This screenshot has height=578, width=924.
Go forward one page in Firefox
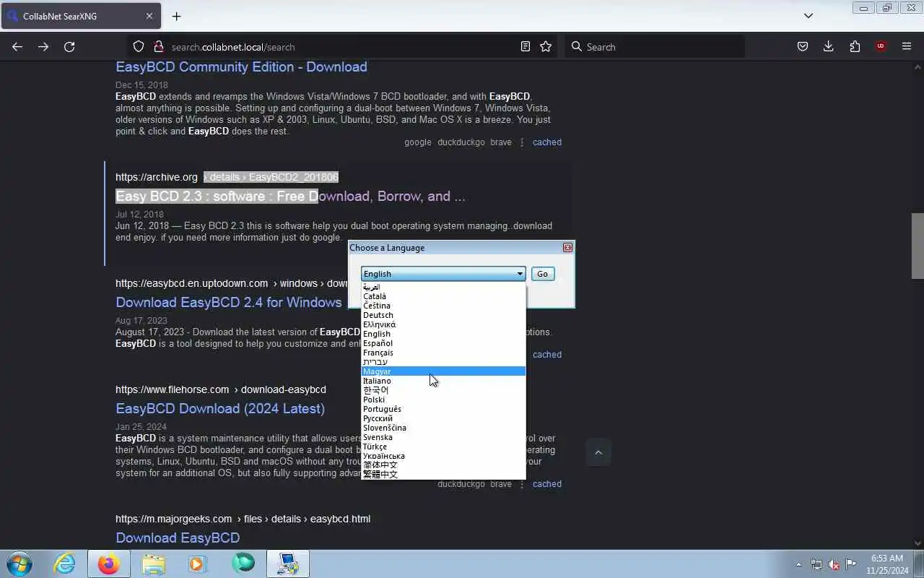pos(43,46)
